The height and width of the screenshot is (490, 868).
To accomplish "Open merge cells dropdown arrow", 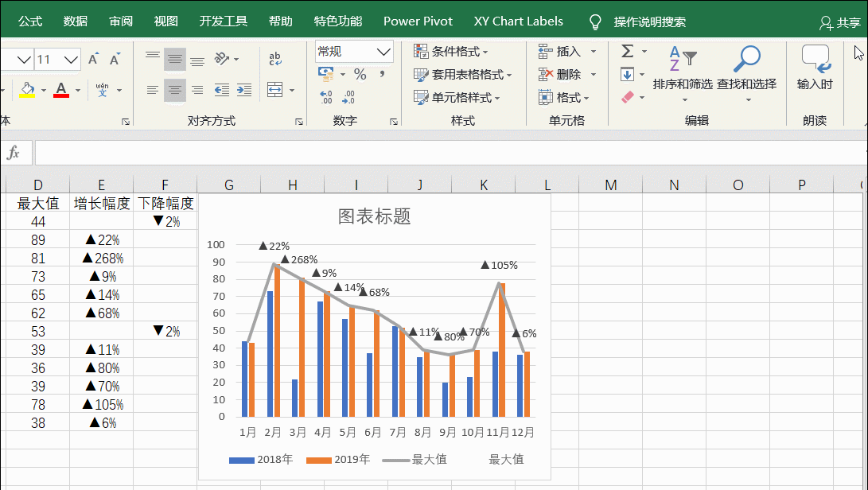I will tap(292, 90).
